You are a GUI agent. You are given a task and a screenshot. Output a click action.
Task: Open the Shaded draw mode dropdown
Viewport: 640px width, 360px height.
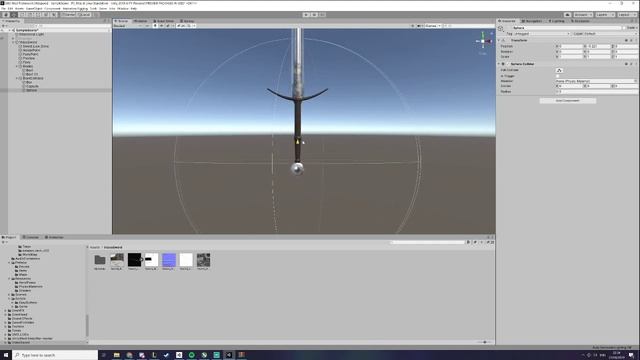pos(127,26)
